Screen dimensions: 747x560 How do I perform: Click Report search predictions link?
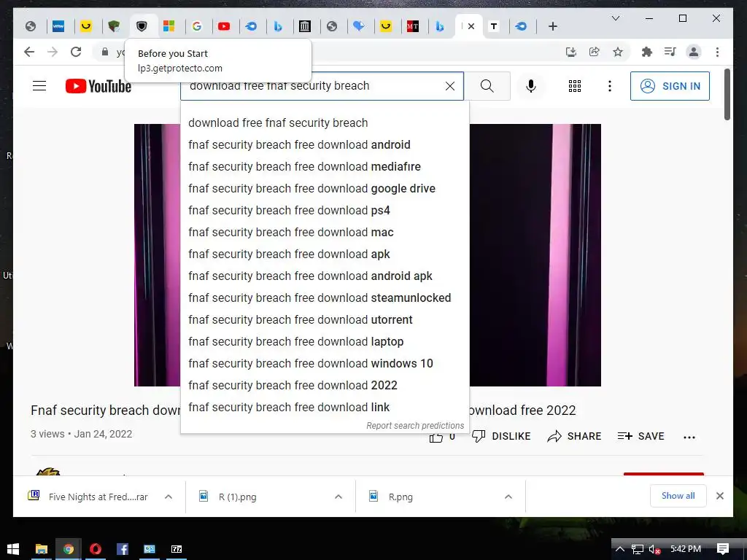(x=415, y=426)
